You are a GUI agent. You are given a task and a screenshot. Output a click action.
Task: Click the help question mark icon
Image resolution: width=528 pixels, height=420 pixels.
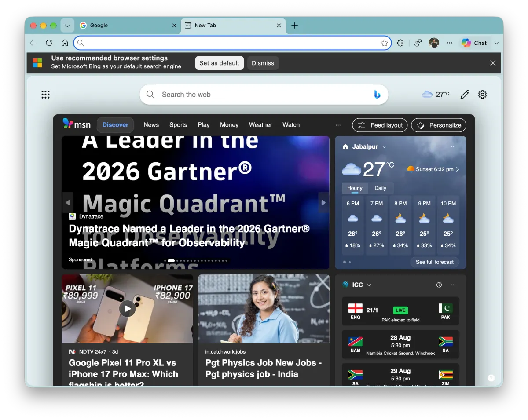click(491, 378)
